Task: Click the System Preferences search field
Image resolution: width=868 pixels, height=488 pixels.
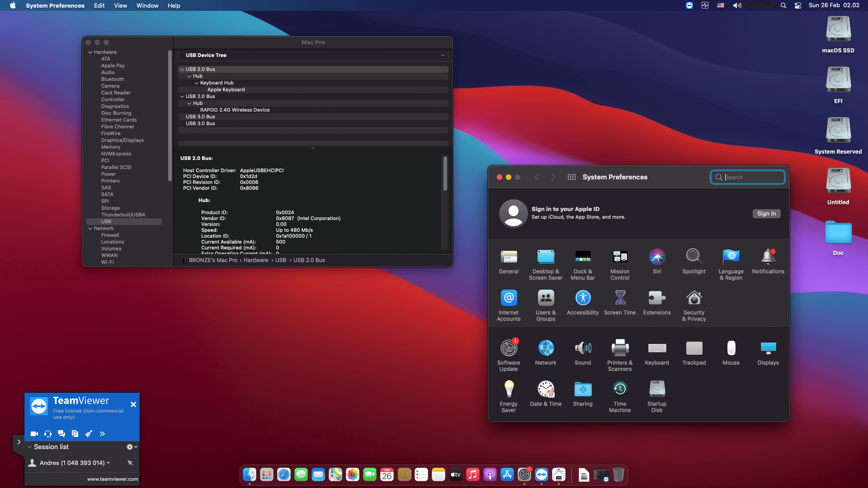Action: [747, 177]
